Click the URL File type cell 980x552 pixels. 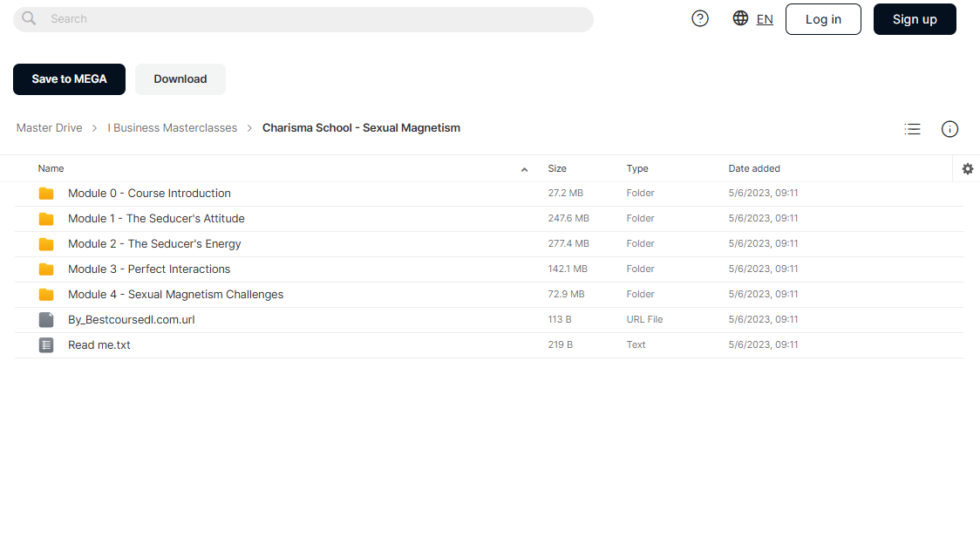click(x=644, y=319)
